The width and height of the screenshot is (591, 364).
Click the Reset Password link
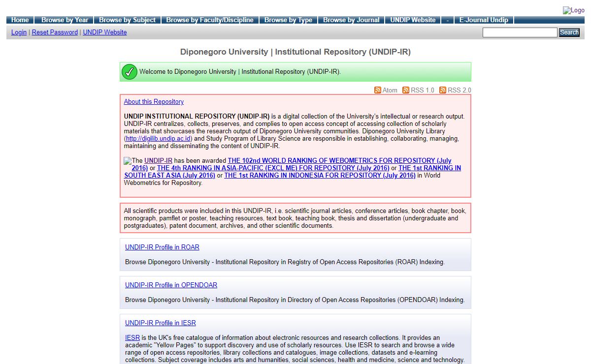pos(55,32)
